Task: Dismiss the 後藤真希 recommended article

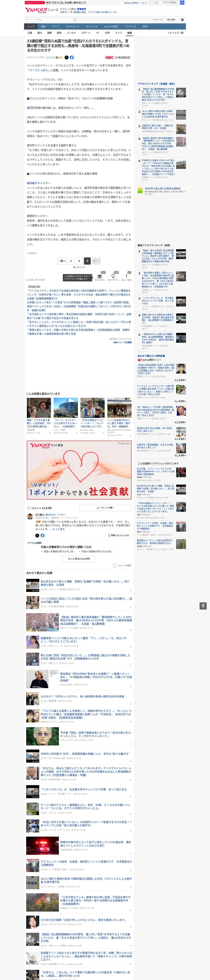Action: pyautogui.click(x=131, y=647)
